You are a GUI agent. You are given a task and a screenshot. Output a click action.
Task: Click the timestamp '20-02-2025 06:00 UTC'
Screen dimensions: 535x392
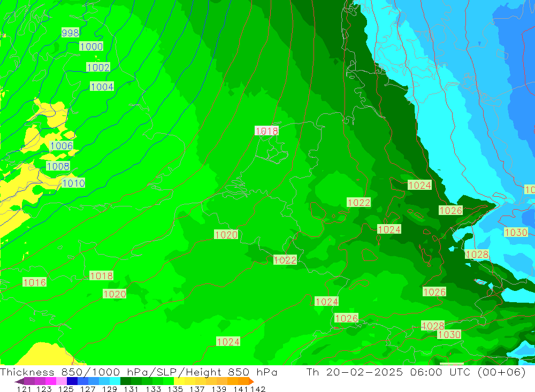point(399,372)
